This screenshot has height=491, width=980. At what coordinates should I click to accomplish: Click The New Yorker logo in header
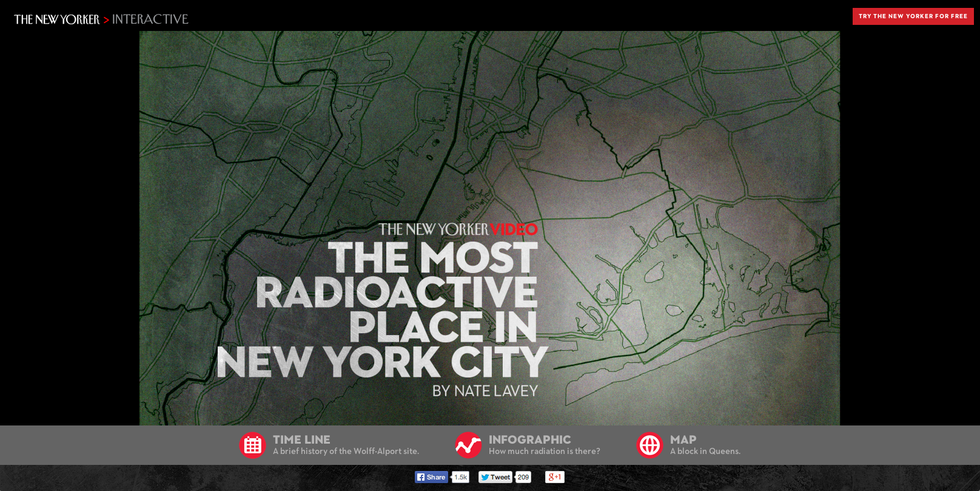pos(57,19)
